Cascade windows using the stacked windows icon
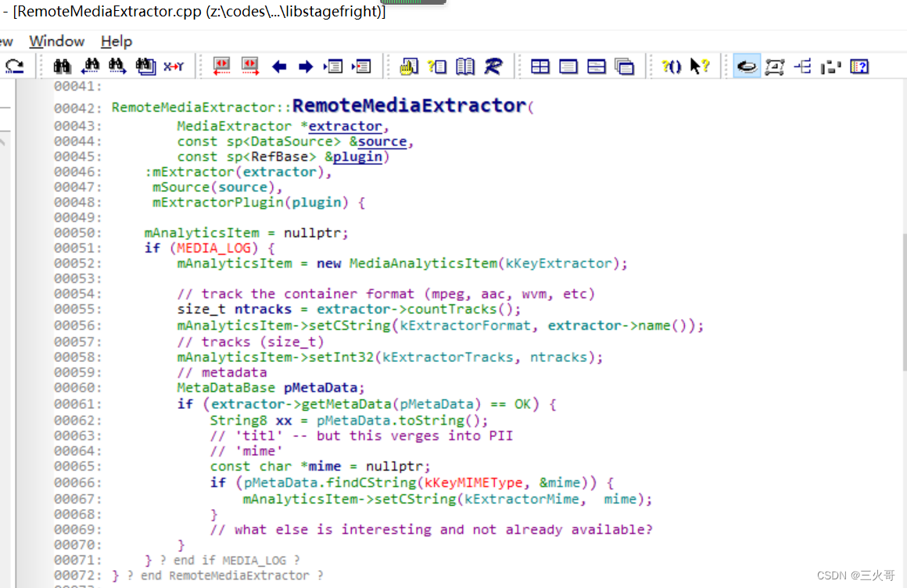Image resolution: width=907 pixels, height=588 pixels. [x=625, y=66]
